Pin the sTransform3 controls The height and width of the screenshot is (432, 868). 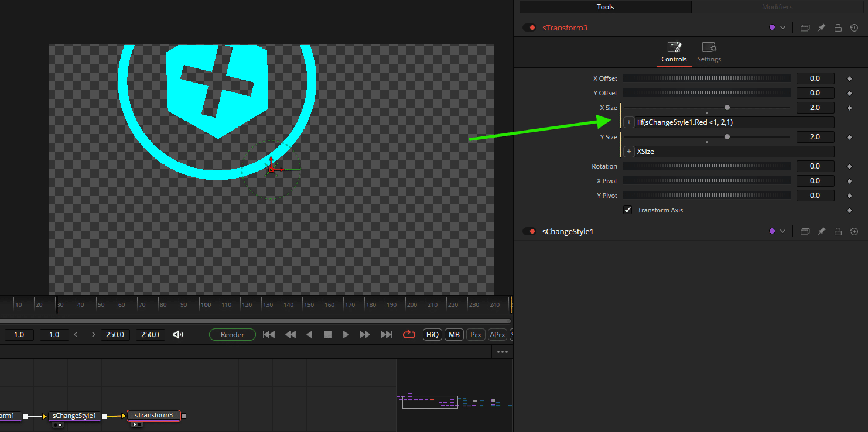(x=821, y=28)
